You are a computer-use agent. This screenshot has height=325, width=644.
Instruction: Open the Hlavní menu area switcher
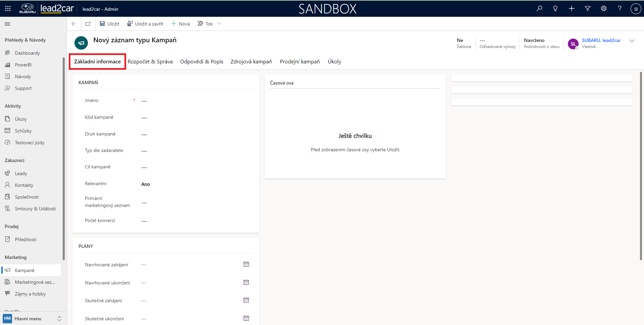(x=32, y=319)
